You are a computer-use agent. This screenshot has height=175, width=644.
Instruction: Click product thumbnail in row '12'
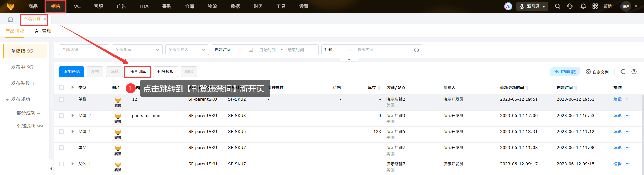coord(118,102)
